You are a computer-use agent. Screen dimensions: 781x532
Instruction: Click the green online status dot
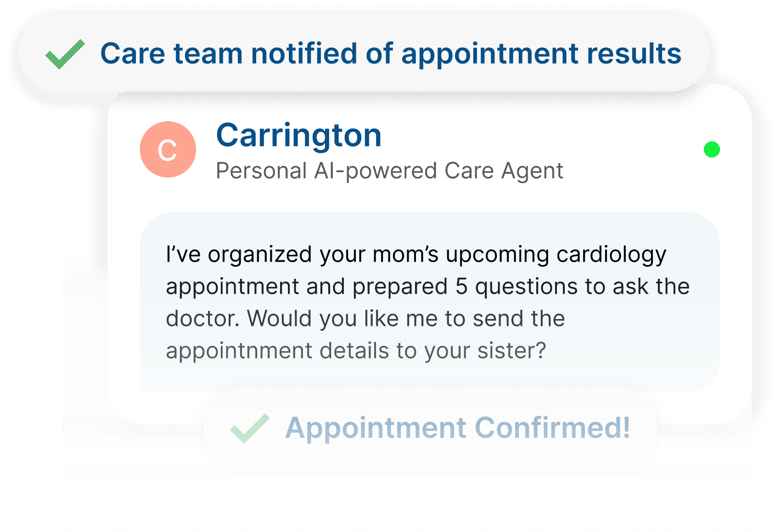click(712, 150)
